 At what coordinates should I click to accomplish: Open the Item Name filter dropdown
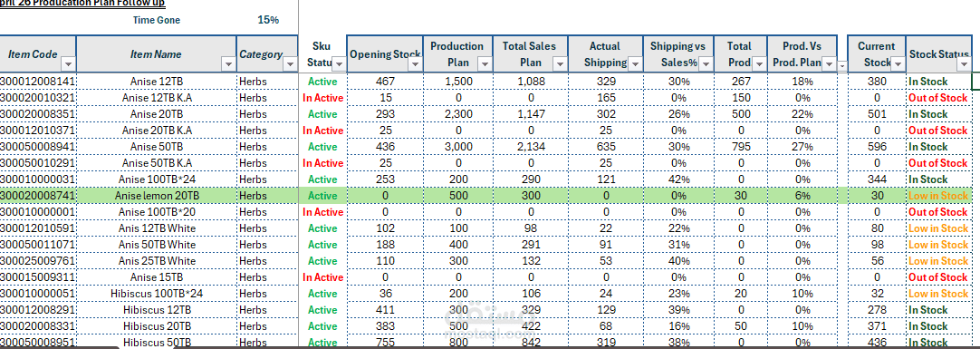pyautogui.click(x=228, y=63)
